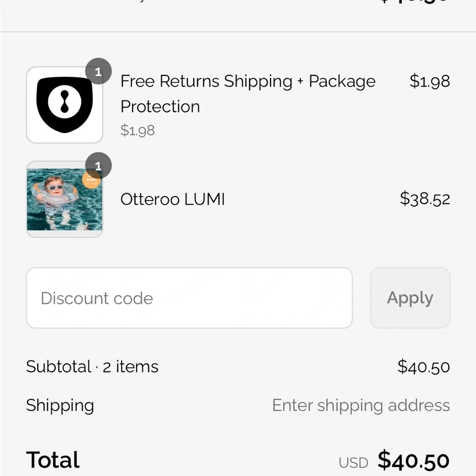Click quantity badge on Otteroo LUMI thumbnail
Screen dimensions: 476x476
(99, 166)
